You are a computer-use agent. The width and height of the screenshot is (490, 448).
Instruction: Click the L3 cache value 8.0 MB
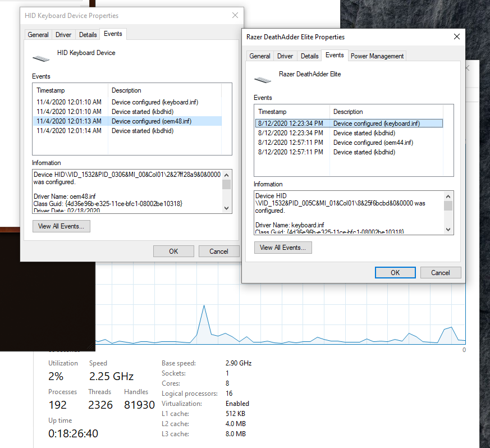coord(236,433)
